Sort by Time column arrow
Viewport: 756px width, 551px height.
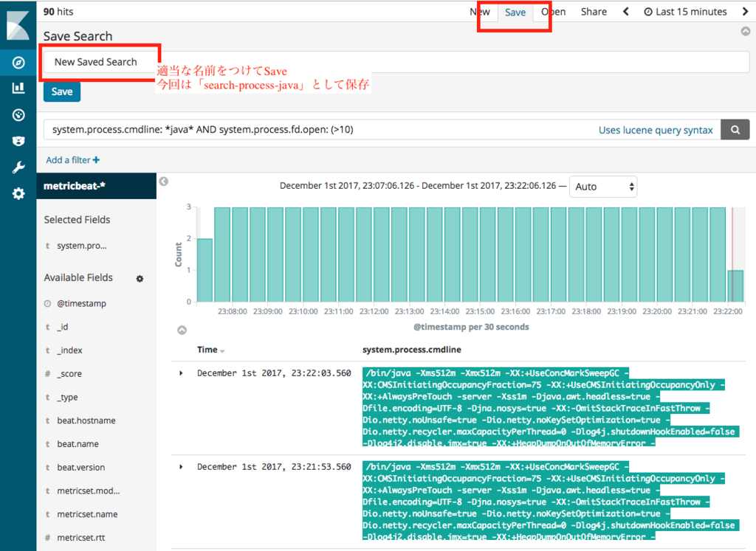pyautogui.click(x=222, y=351)
